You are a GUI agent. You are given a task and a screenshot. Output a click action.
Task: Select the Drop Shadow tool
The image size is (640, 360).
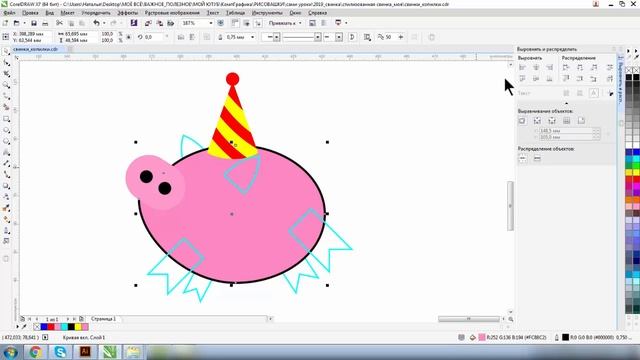click(6, 186)
